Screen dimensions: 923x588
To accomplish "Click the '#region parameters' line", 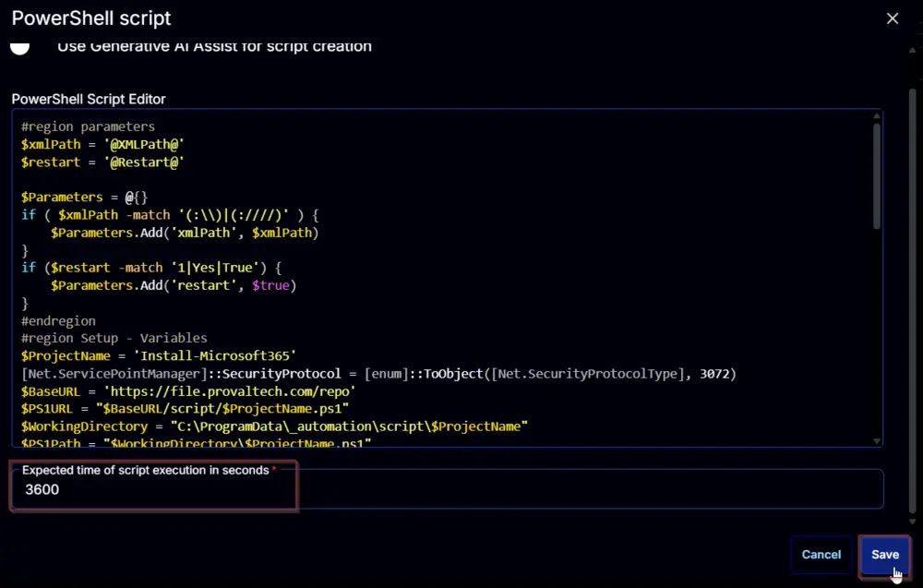I will pyautogui.click(x=89, y=126).
